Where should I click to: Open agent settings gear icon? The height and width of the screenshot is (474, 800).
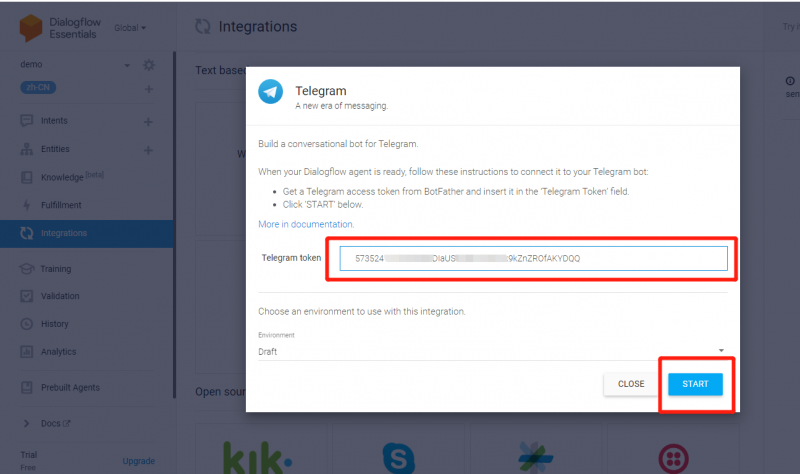(x=148, y=65)
